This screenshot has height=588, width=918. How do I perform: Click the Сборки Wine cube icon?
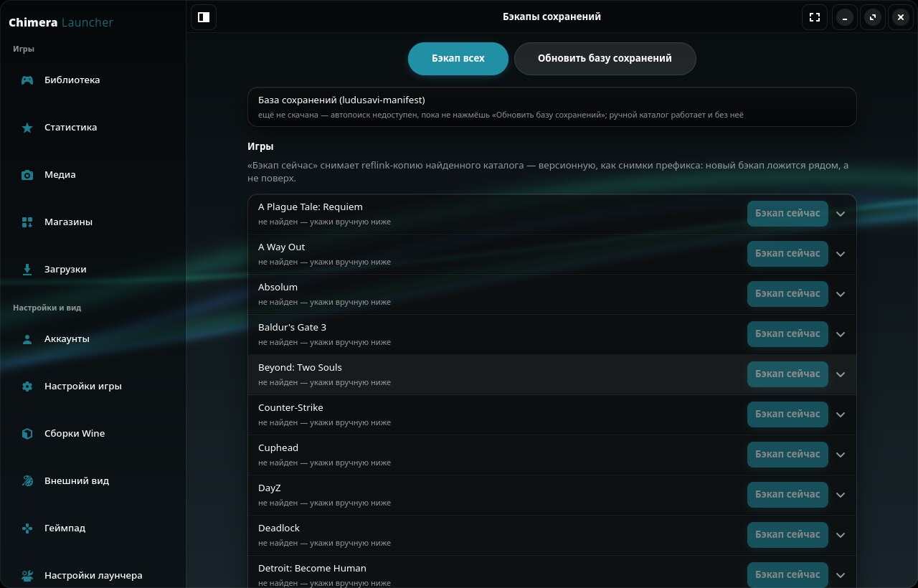coord(27,434)
